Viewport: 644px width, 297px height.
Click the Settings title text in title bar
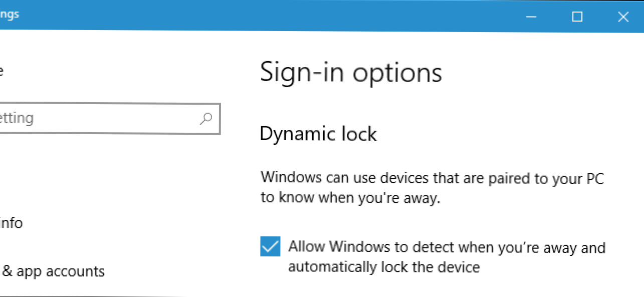10,14
